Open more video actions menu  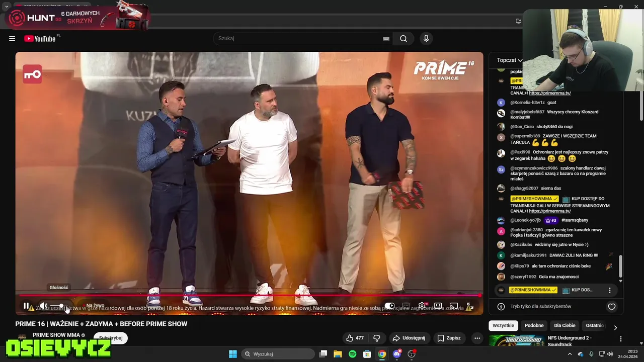pos(477,338)
